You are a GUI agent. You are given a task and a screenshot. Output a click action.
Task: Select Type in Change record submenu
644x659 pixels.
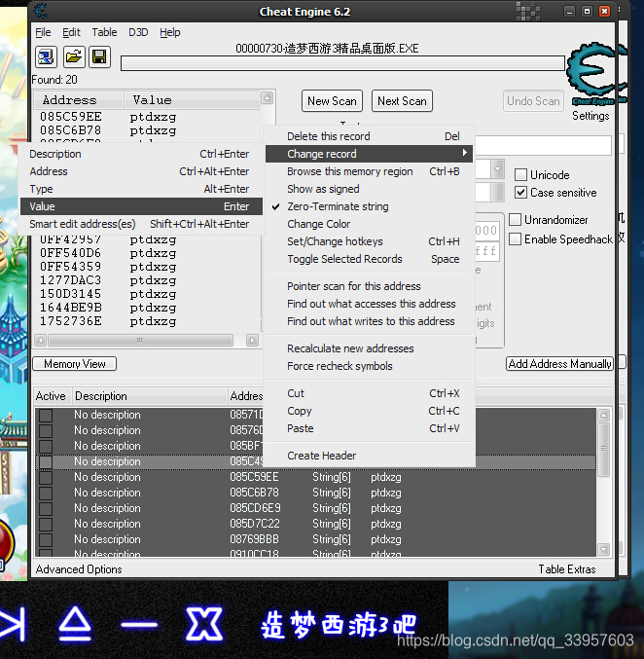pos(141,189)
